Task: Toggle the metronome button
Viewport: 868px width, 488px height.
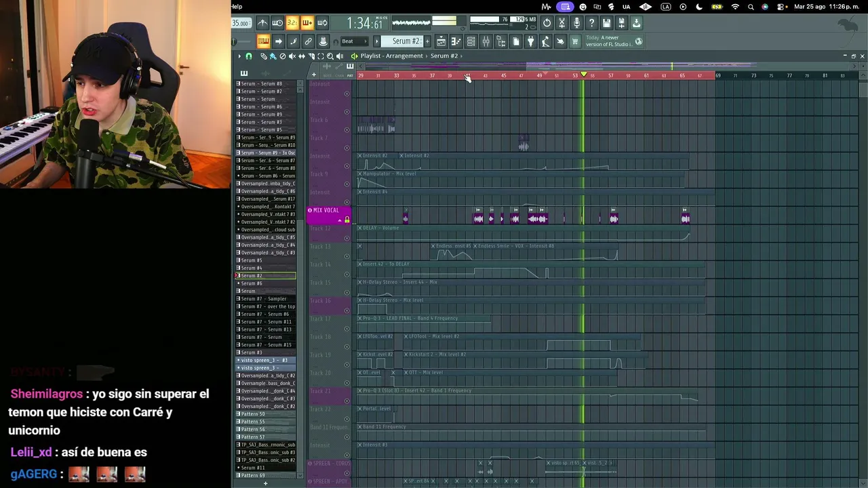Action: click(x=262, y=23)
